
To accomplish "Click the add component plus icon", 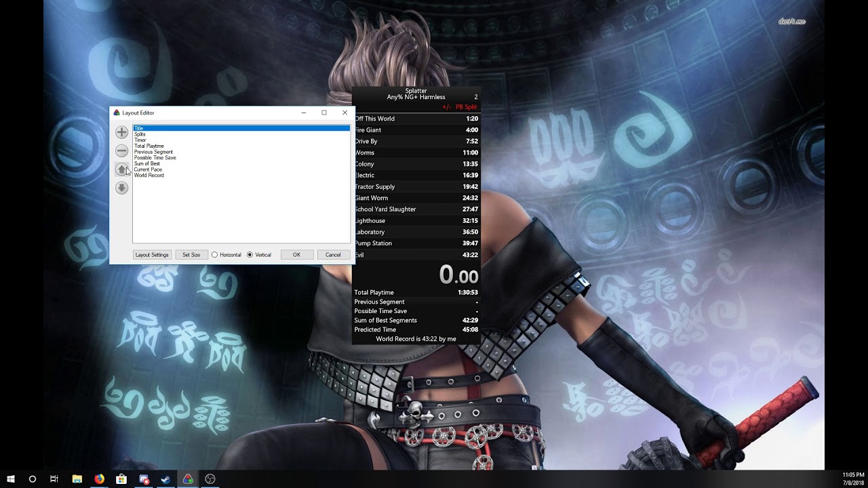I will point(121,132).
